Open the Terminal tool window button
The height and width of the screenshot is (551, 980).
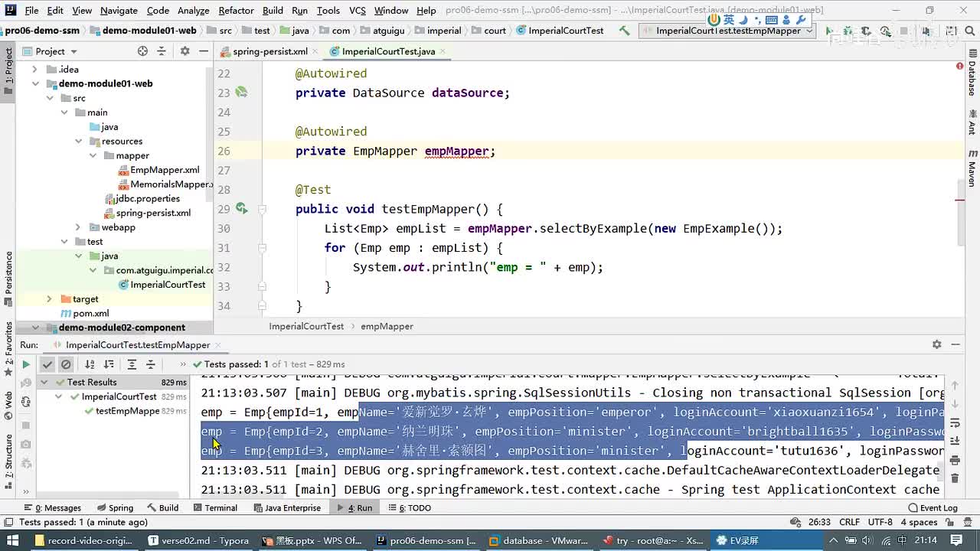[215, 507]
